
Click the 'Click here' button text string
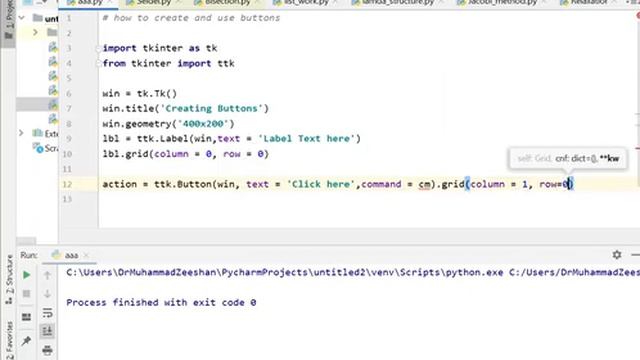321,184
